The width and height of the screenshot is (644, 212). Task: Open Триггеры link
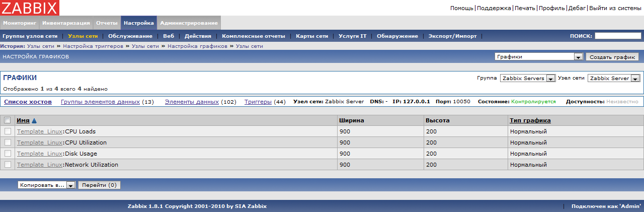click(258, 102)
